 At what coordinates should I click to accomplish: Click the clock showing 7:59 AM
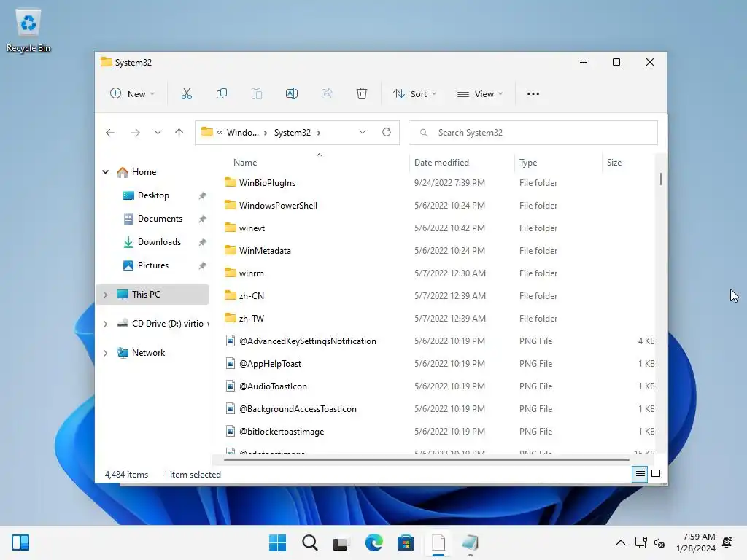coord(699,537)
